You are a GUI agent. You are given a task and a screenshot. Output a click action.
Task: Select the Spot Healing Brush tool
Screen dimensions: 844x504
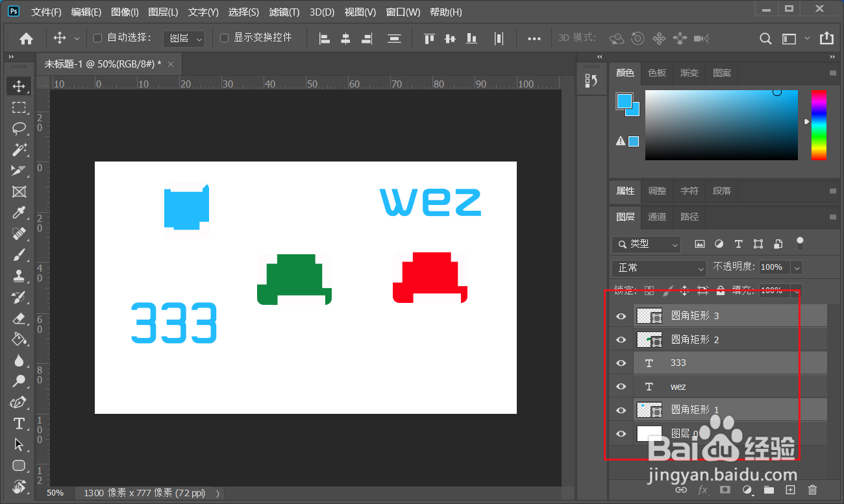tap(19, 234)
